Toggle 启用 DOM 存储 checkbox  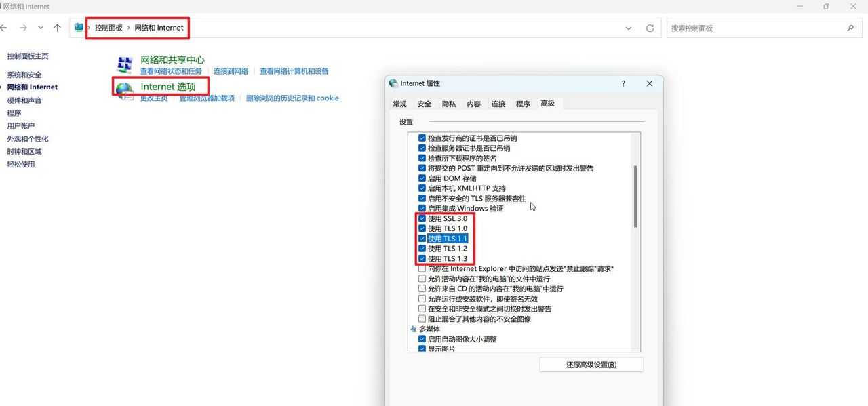(x=422, y=178)
